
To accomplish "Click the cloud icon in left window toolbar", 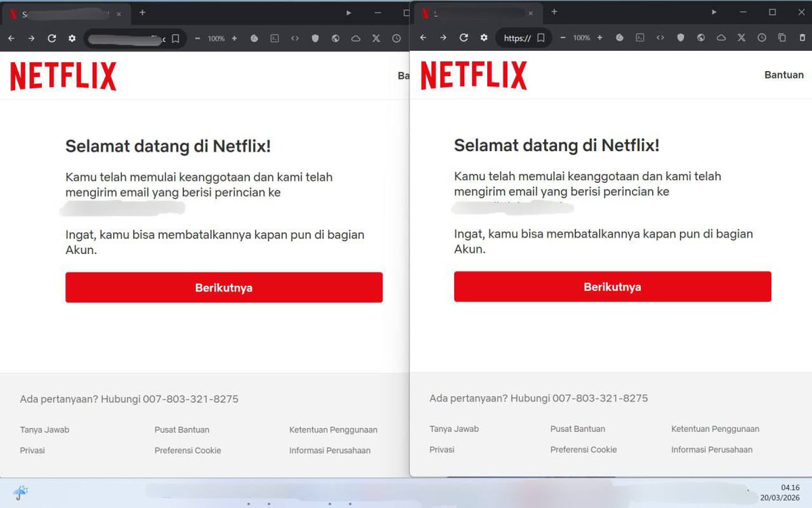I will pos(356,39).
